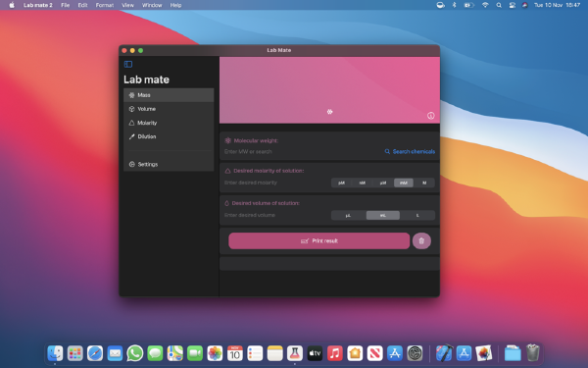Open Xcode from the Dock
This screenshot has height=368, width=588.
point(444,353)
